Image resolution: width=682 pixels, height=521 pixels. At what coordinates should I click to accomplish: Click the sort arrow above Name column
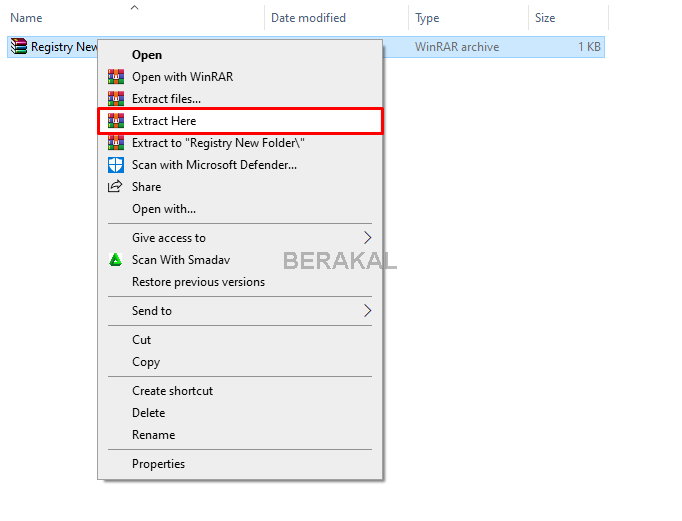pos(134,7)
